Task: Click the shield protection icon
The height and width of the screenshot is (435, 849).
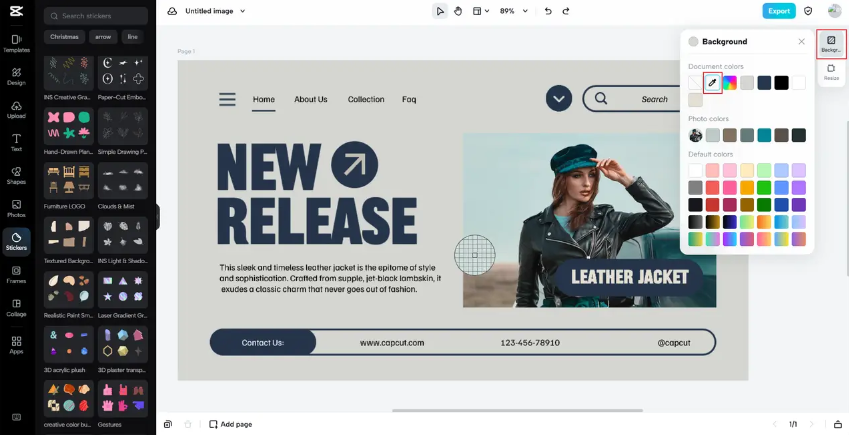Action: (x=808, y=11)
